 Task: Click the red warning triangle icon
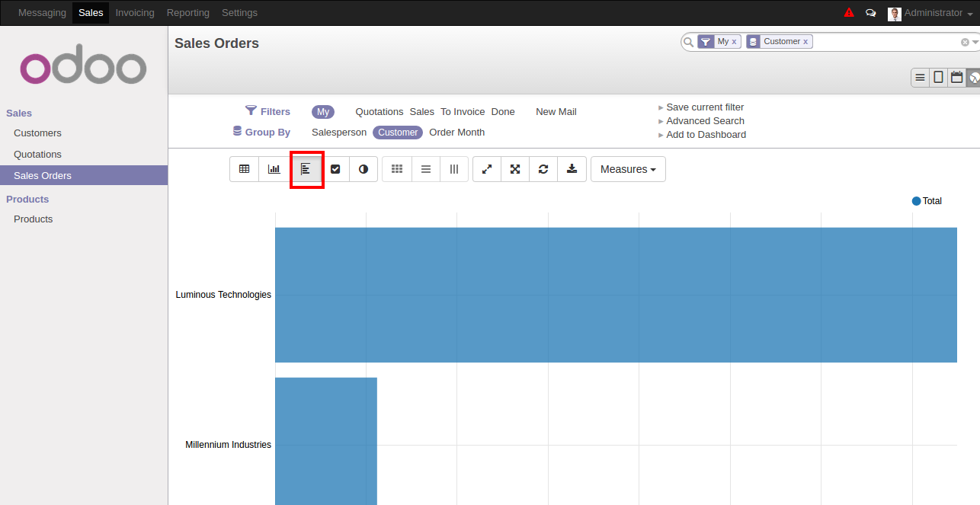tap(849, 13)
